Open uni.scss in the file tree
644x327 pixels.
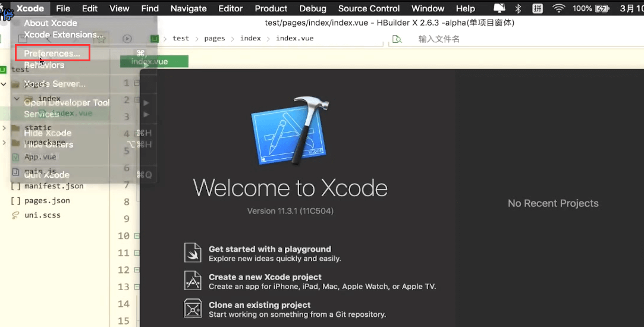pos(42,215)
